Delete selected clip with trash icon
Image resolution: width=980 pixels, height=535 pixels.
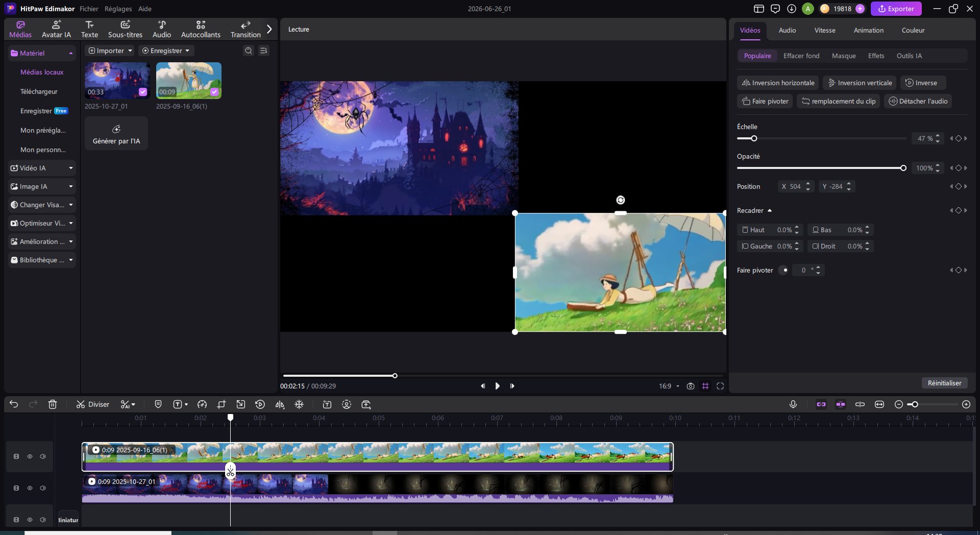[53, 404]
